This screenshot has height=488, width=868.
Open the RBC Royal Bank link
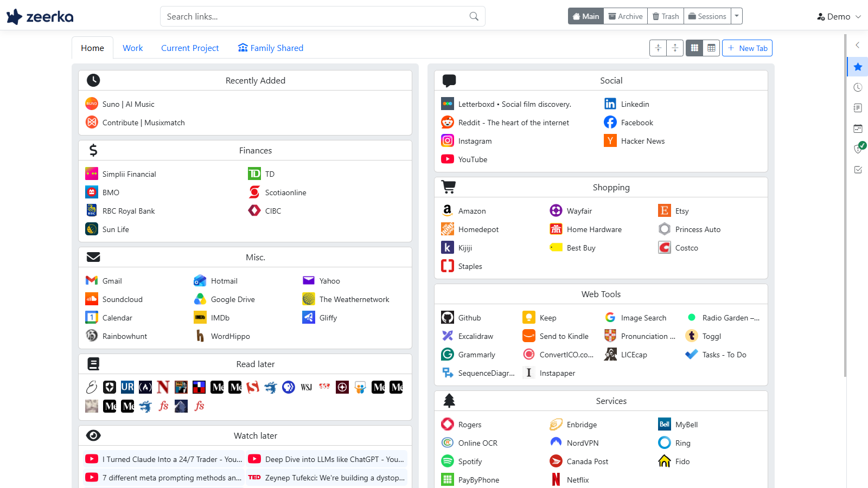pos(129,211)
